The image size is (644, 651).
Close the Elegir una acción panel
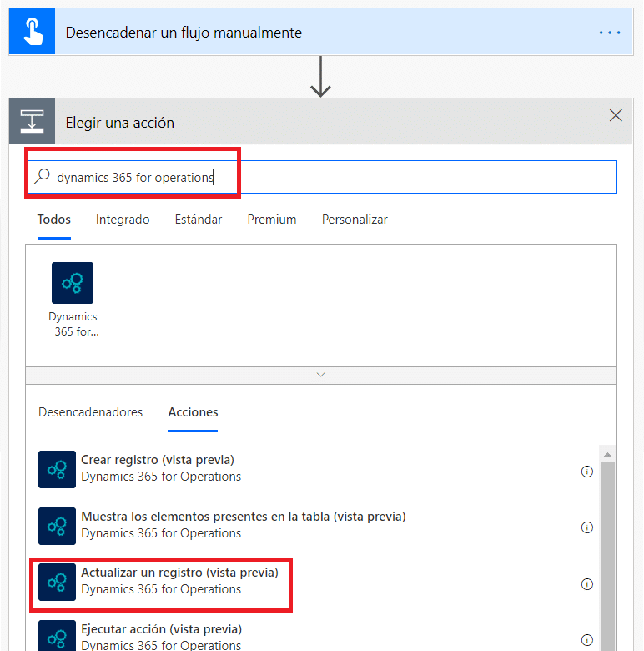point(616,115)
